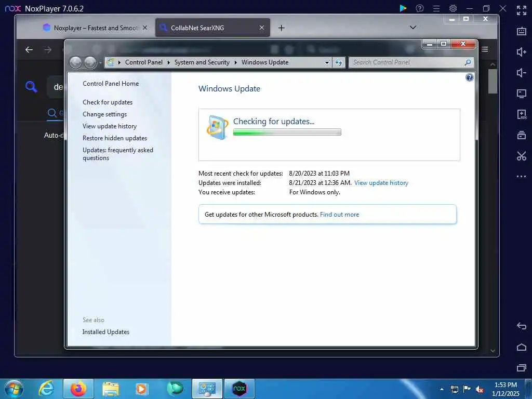This screenshot has height=399, width=532.
Task: Open recent pages dropdown near nav buttons
Action: click(100, 63)
